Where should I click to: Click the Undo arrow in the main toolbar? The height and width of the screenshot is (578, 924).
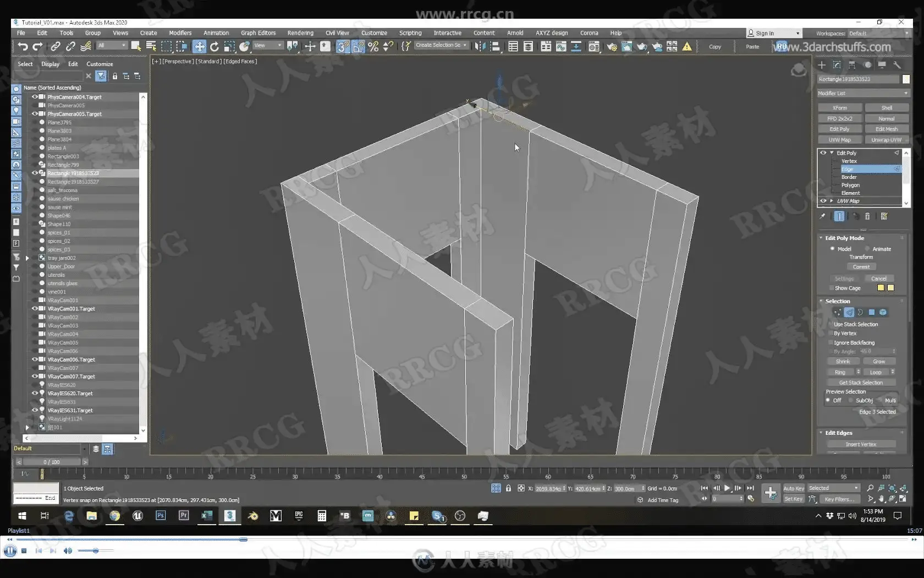pyautogui.click(x=23, y=47)
